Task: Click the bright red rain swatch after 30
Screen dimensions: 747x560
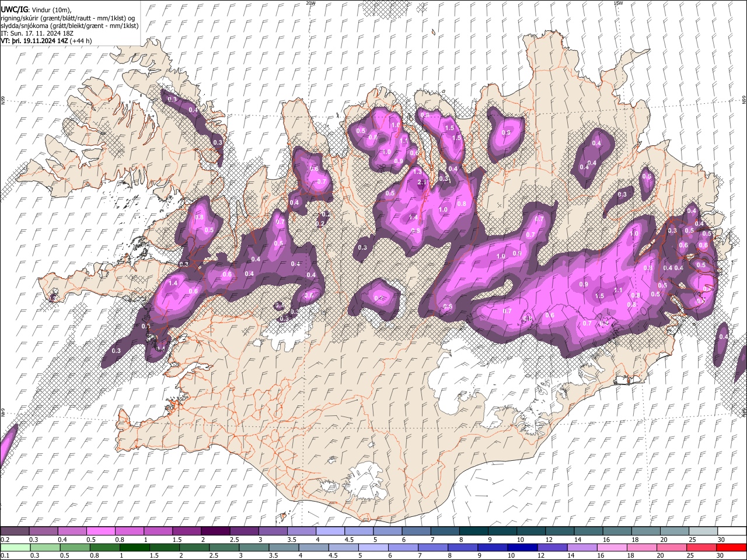Action: (x=731, y=548)
